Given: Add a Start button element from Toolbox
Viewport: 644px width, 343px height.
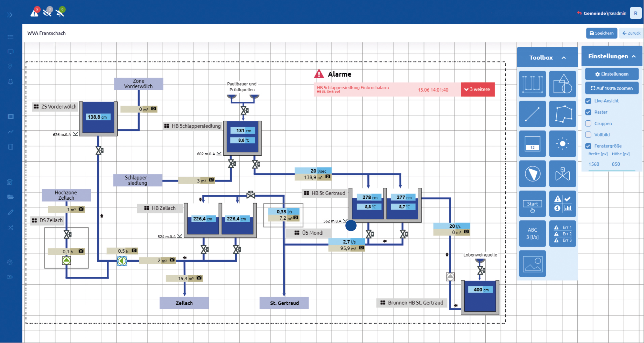Looking at the screenshot, I should (x=532, y=204).
